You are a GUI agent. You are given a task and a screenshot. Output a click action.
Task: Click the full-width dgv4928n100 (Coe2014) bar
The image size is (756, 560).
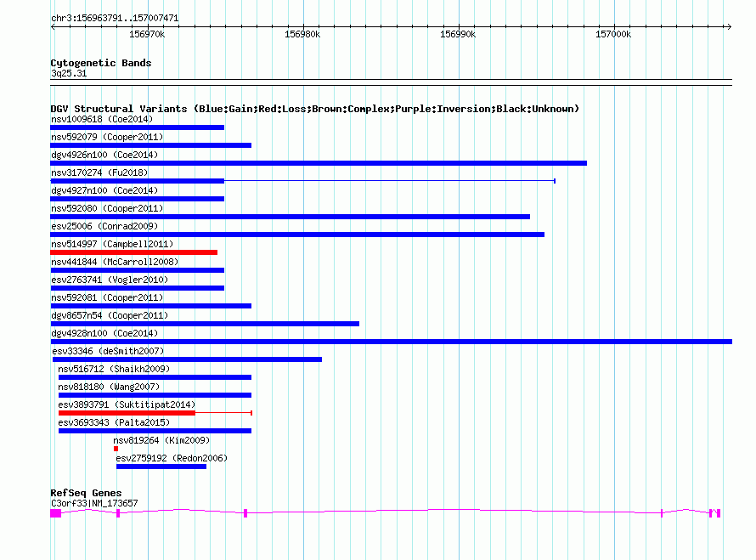coord(391,342)
